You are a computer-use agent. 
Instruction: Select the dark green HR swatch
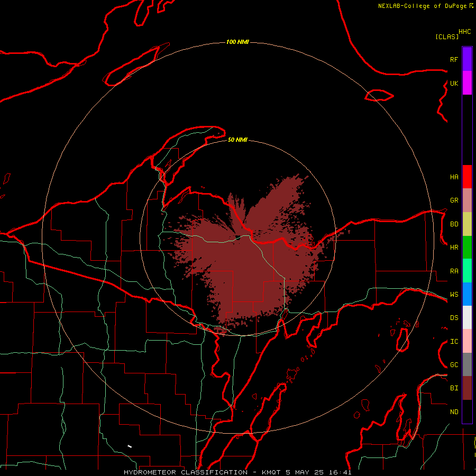(x=467, y=248)
